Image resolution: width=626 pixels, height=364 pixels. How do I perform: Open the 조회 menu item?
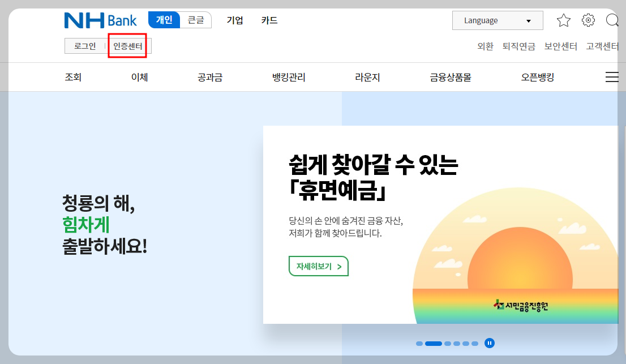(73, 76)
